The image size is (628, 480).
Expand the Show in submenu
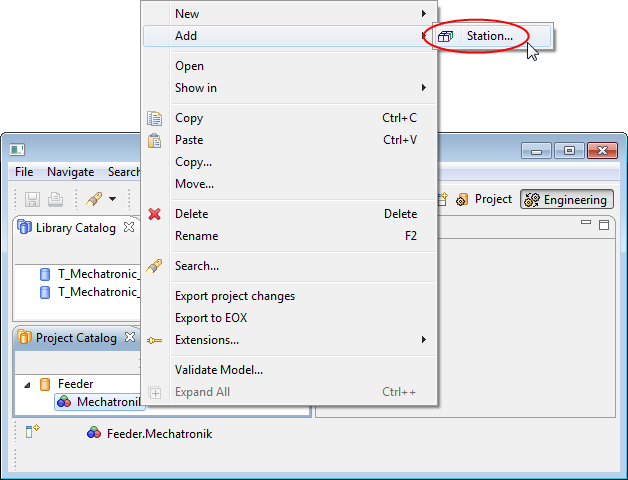click(x=290, y=88)
